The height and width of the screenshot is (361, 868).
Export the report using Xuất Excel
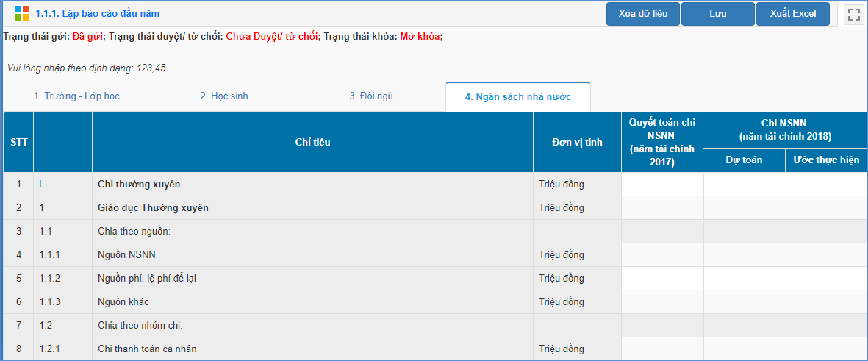792,14
